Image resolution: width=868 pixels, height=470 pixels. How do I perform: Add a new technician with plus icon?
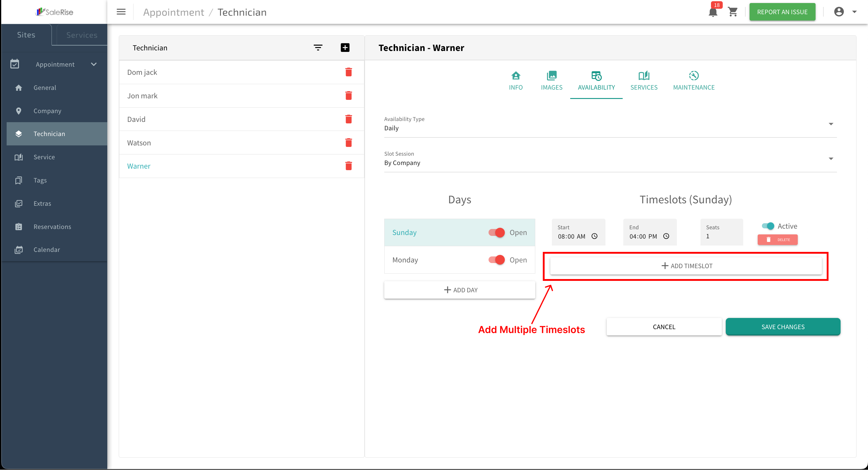(x=345, y=48)
